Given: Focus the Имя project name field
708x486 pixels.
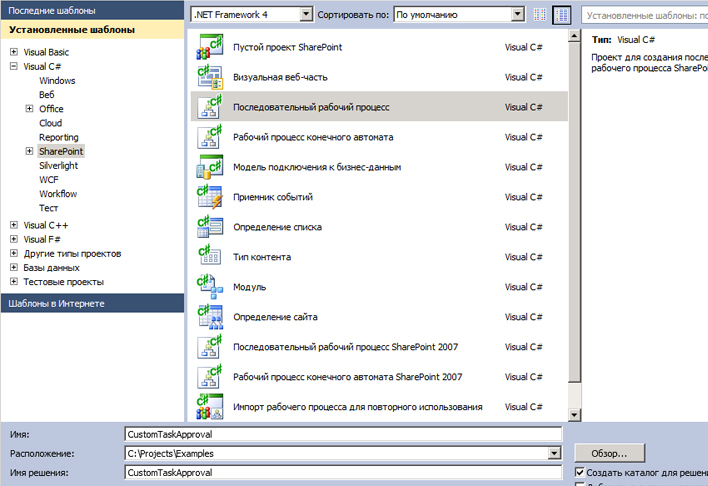Looking at the screenshot, I should pos(343,434).
